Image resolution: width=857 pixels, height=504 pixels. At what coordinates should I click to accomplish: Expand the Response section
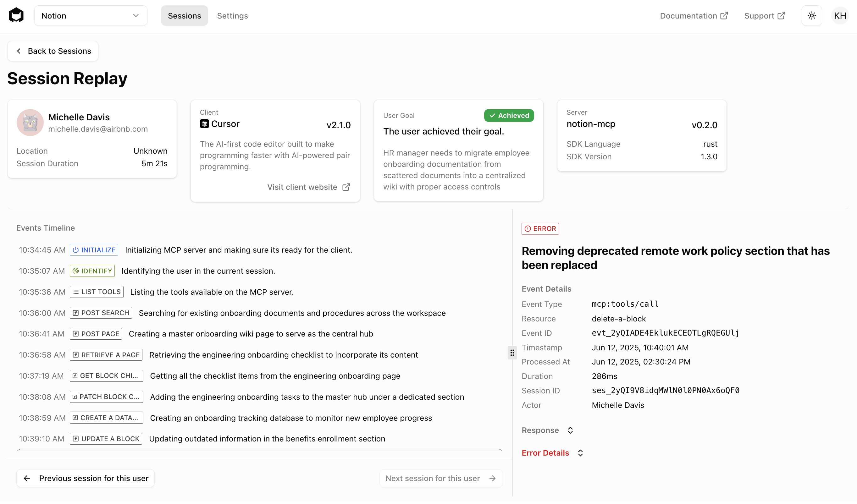[x=548, y=430]
